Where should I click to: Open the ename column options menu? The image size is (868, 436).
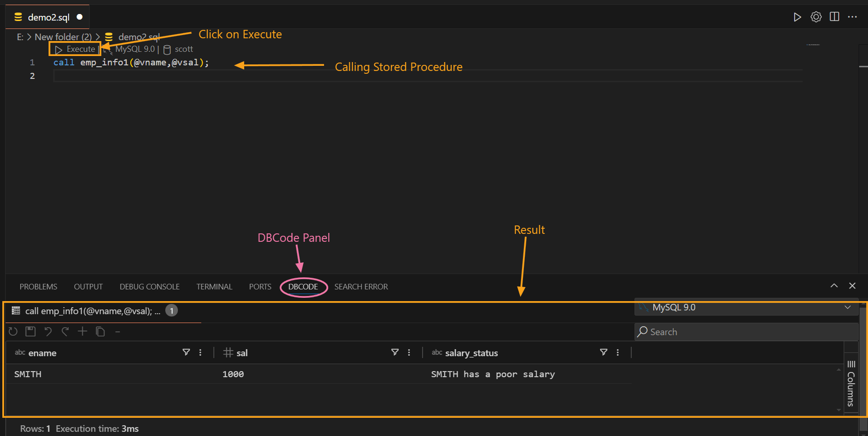200,352
